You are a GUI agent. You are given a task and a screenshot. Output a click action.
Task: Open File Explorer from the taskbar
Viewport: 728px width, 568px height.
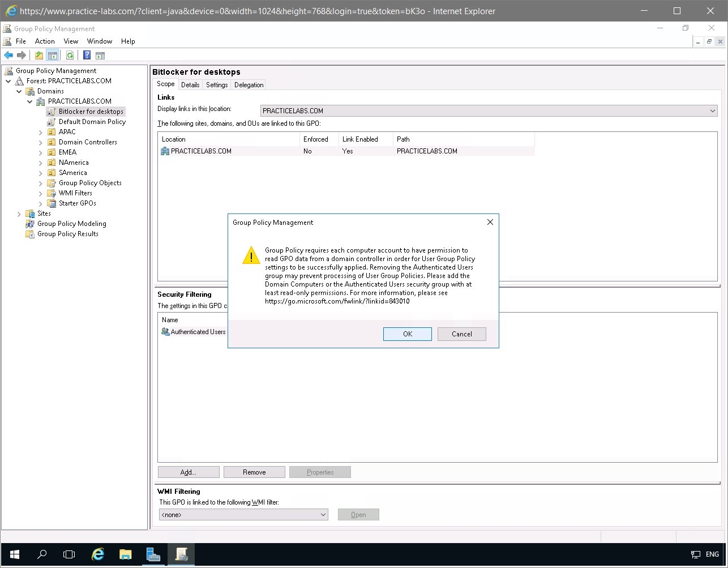click(125, 554)
